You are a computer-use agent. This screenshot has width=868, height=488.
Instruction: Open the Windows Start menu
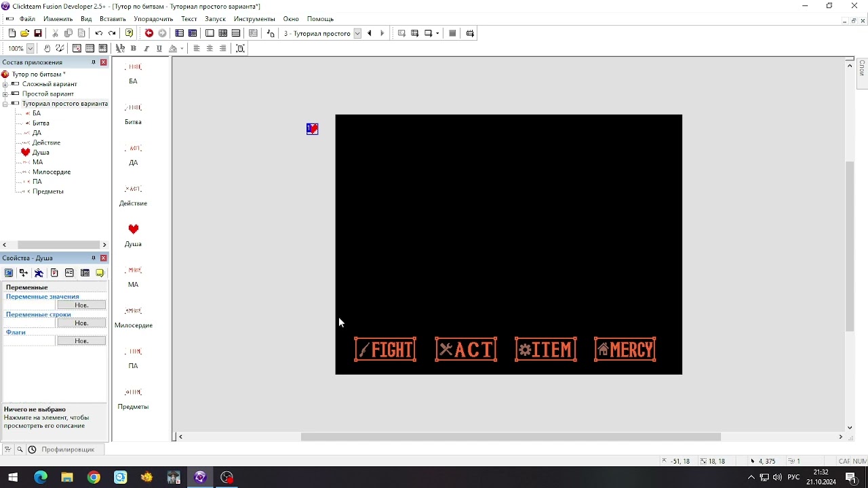point(13,477)
